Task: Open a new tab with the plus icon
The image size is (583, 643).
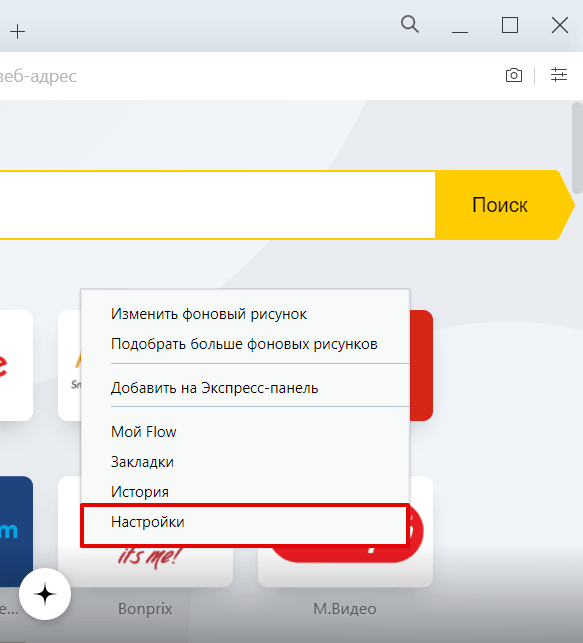Action: click(x=18, y=32)
